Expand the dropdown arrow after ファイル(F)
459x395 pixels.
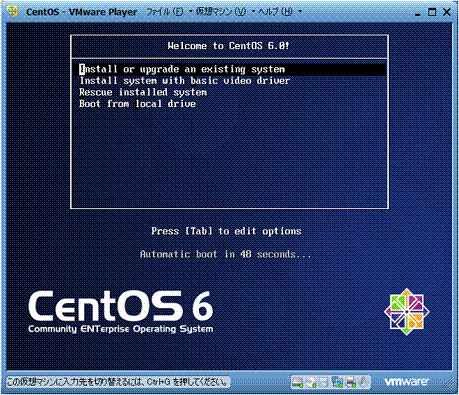coord(191,12)
